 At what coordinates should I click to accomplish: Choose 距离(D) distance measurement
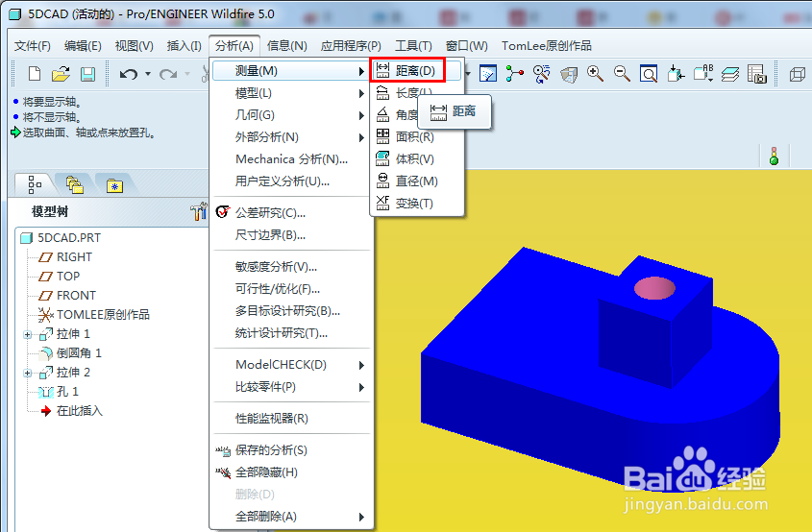click(x=415, y=71)
